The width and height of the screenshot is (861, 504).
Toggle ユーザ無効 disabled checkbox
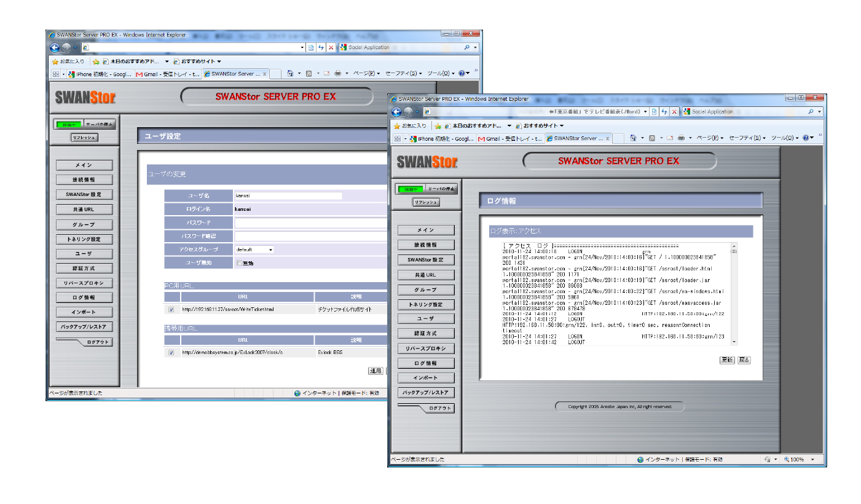(239, 263)
